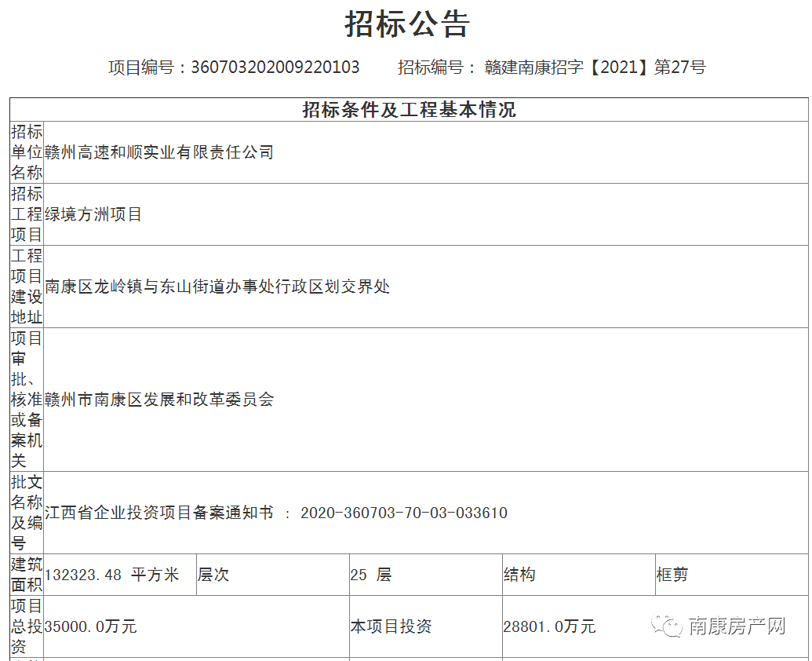Click total investment value 35000.0万元
Screen dimensions: 812x661
pos(91,626)
